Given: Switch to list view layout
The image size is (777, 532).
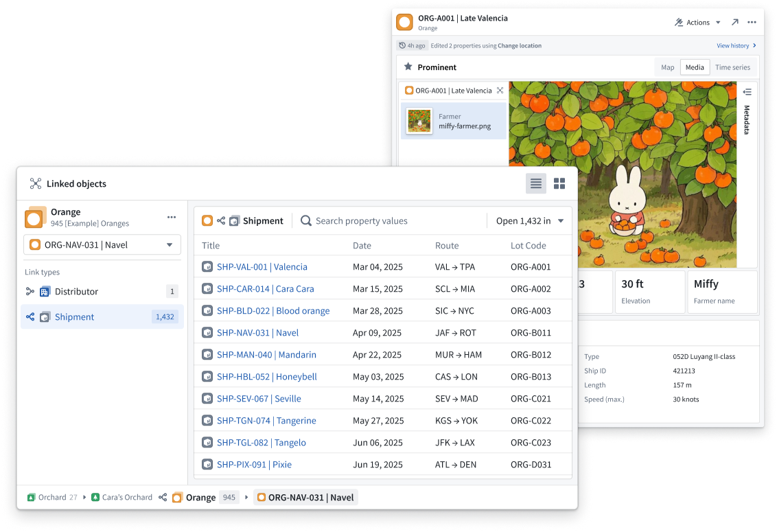Looking at the screenshot, I should (x=535, y=183).
